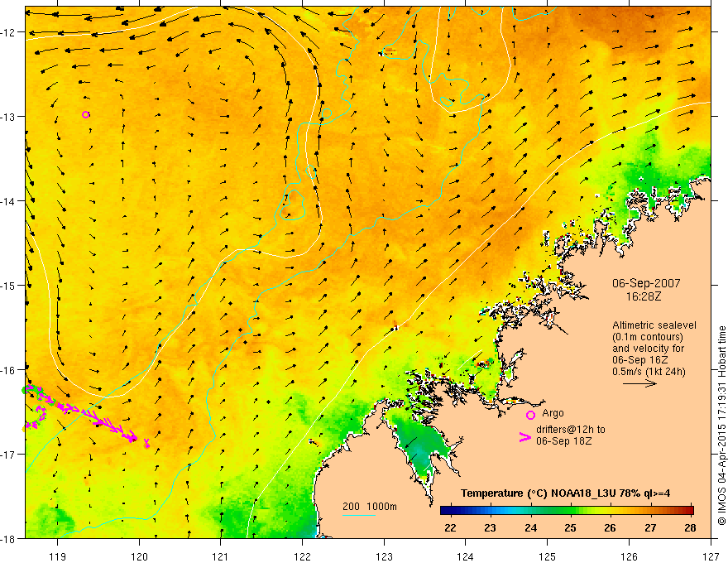Click longitude axis label 122

pyautogui.click(x=302, y=556)
